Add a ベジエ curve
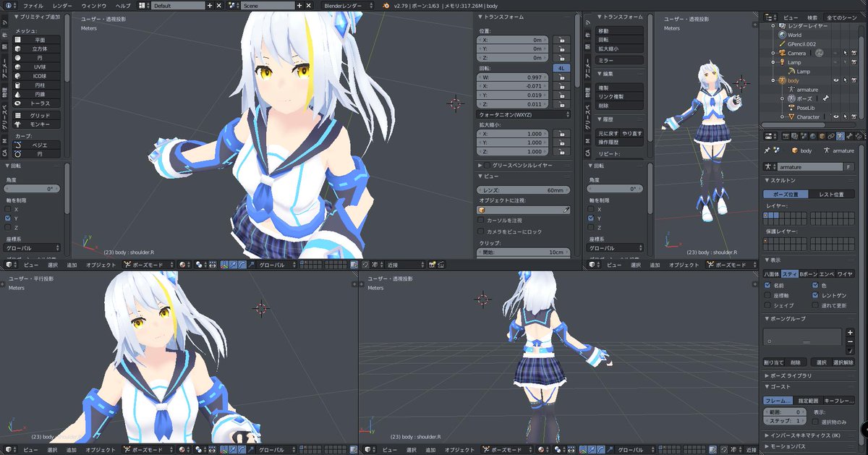This screenshot has width=868, height=455. click(x=36, y=145)
